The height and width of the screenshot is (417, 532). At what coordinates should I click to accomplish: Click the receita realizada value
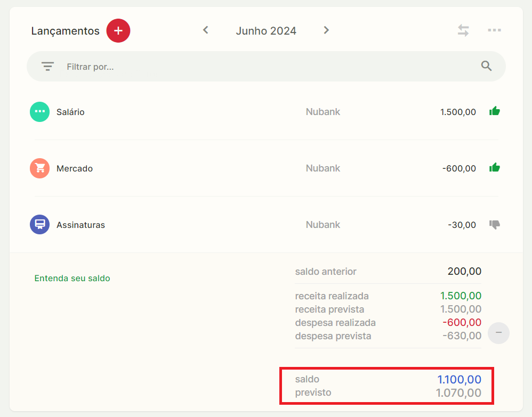(461, 296)
